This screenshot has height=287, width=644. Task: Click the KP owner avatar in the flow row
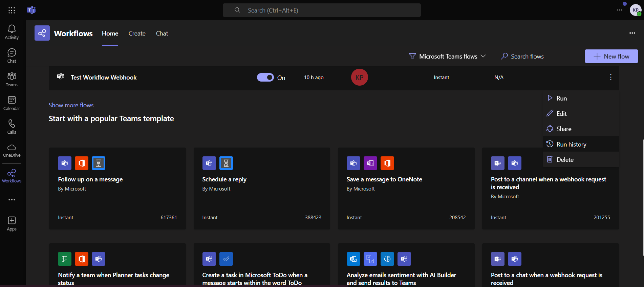coord(360,77)
